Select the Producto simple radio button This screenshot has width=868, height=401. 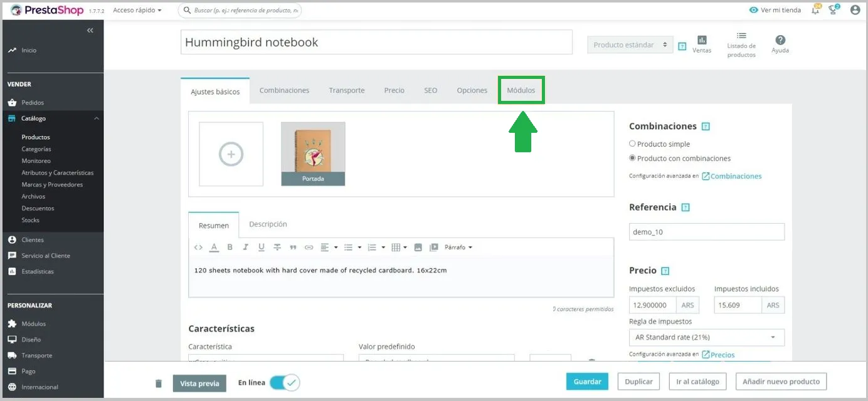[632, 144]
